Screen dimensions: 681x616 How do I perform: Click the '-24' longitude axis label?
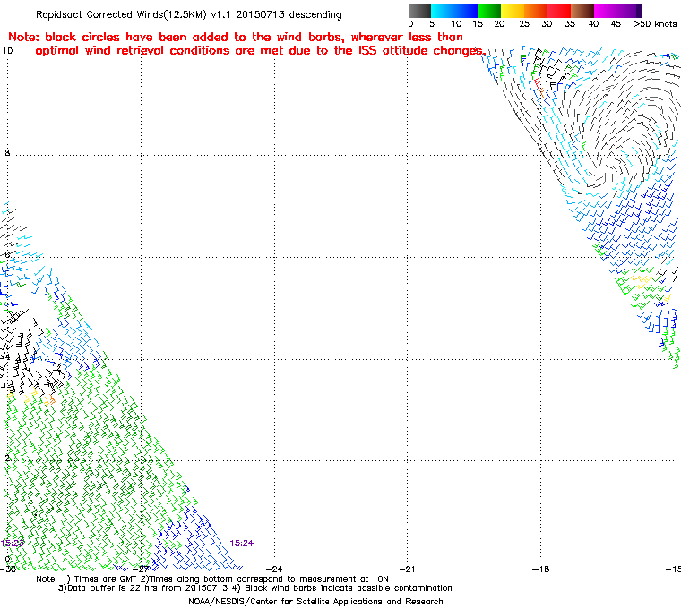[x=274, y=569]
